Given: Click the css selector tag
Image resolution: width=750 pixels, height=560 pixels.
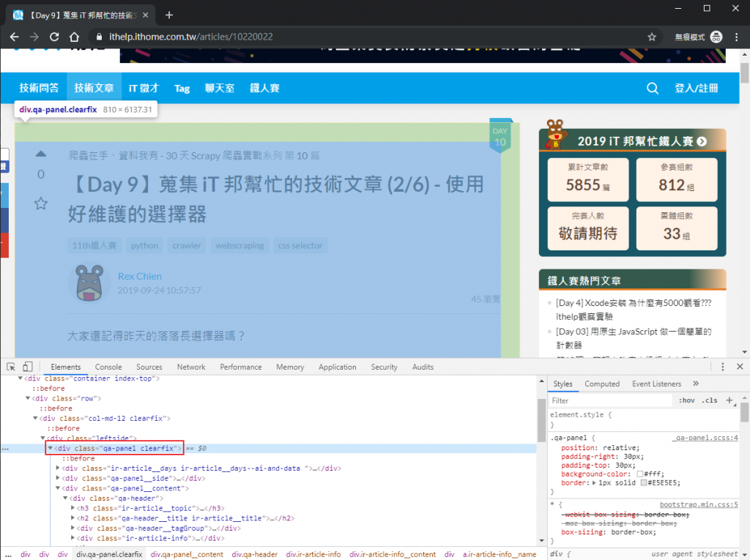Looking at the screenshot, I should pyautogui.click(x=300, y=245).
